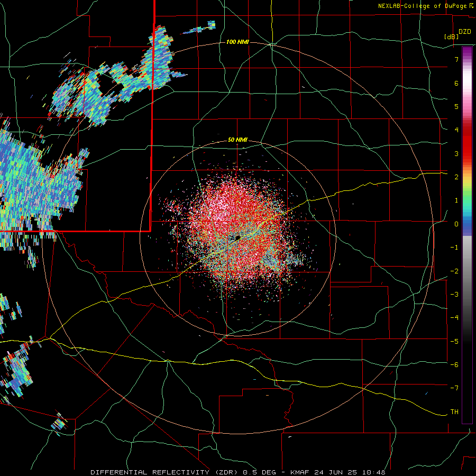The height and width of the screenshot is (476, 476).
Task: Pick the -5 scale label
Action: pyautogui.click(x=454, y=342)
